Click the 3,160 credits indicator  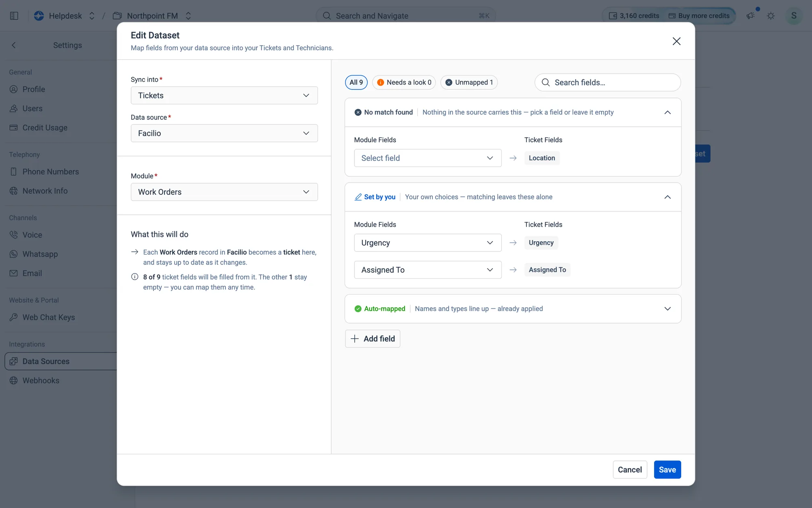tap(634, 16)
